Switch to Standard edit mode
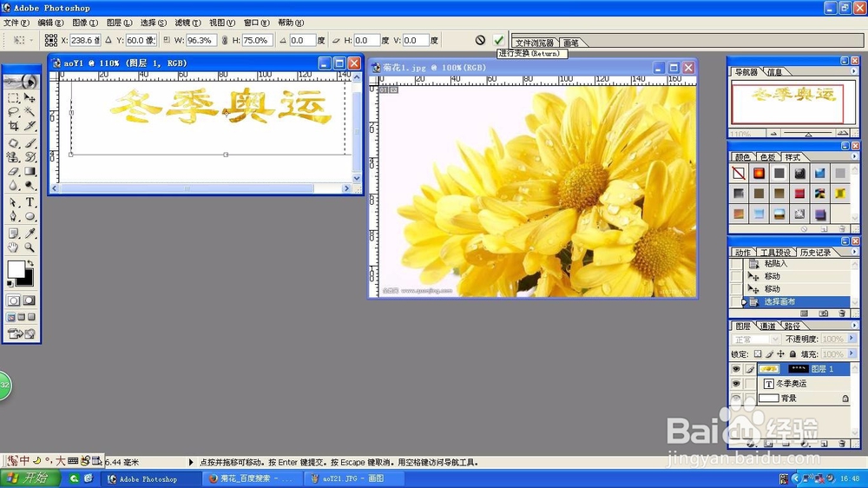 [14, 300]
